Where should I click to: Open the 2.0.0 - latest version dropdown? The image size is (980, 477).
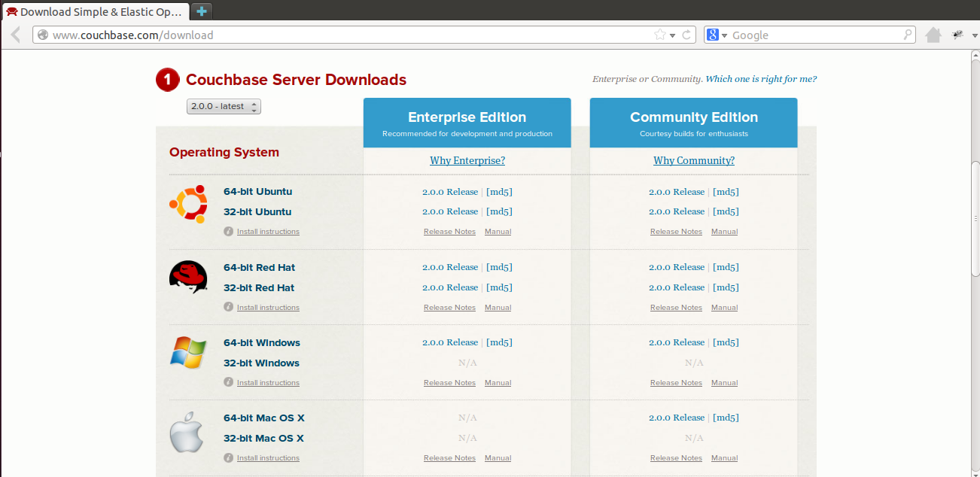tap(224, 106)
